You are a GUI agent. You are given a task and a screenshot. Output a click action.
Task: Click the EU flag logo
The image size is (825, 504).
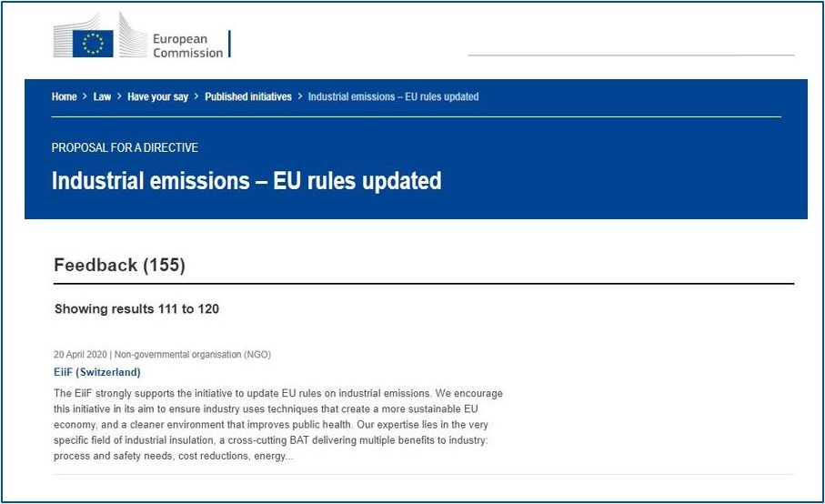93,43
